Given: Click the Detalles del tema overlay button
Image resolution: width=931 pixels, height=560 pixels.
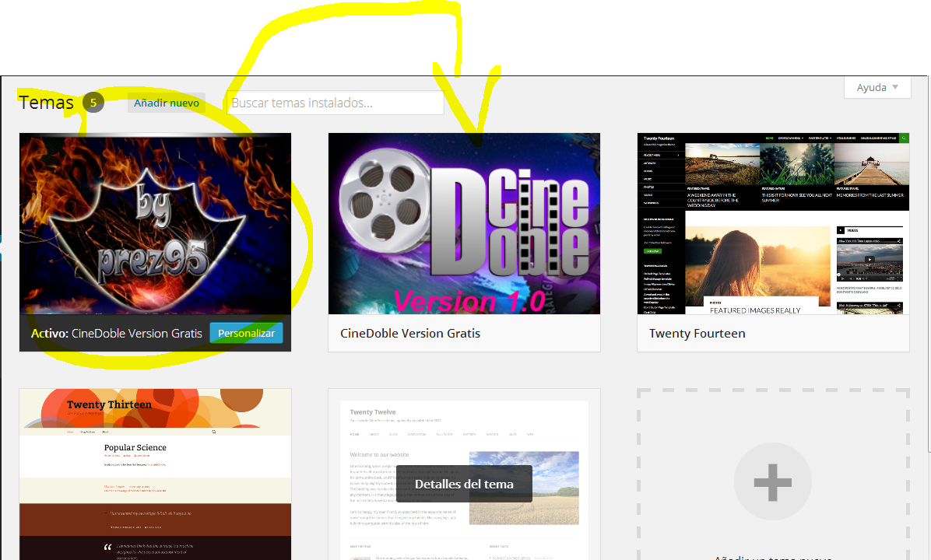Looking at the screenshot, I should click(x=464, y=484).
